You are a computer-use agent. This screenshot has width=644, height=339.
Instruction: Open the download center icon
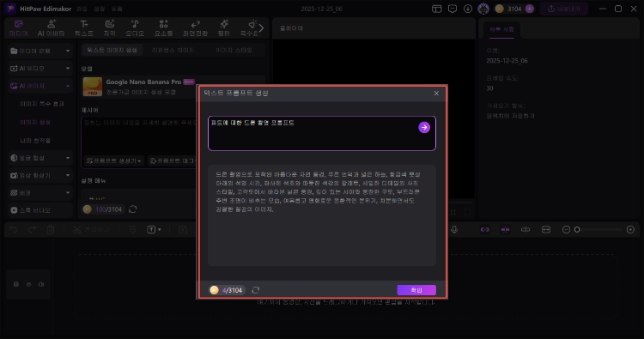[468, 9]
